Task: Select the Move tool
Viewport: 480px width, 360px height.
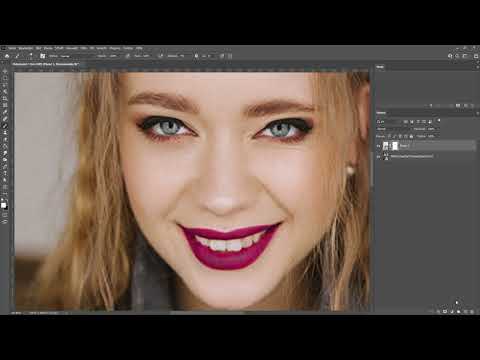Action: (x=5, y=71)
